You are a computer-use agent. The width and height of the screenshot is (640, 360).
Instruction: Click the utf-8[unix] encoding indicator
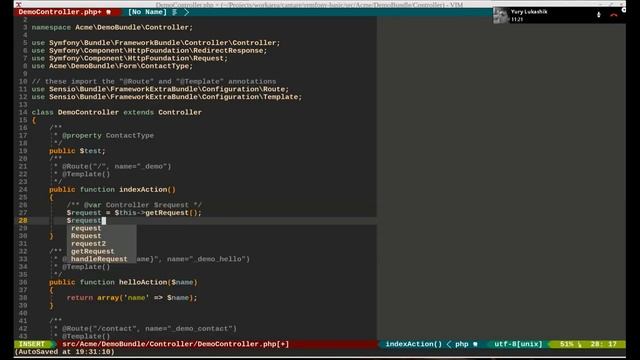click(518, 344)
